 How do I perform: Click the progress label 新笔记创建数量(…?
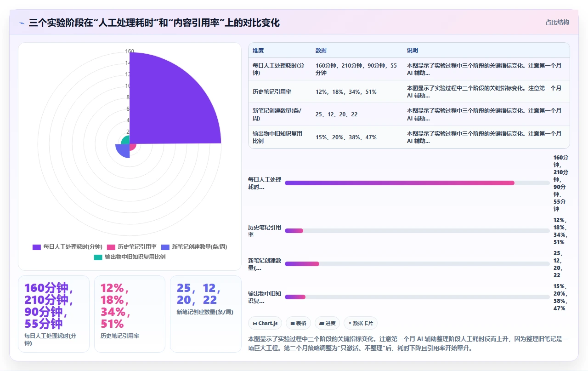pyautogui.click(x=265, y=264)
